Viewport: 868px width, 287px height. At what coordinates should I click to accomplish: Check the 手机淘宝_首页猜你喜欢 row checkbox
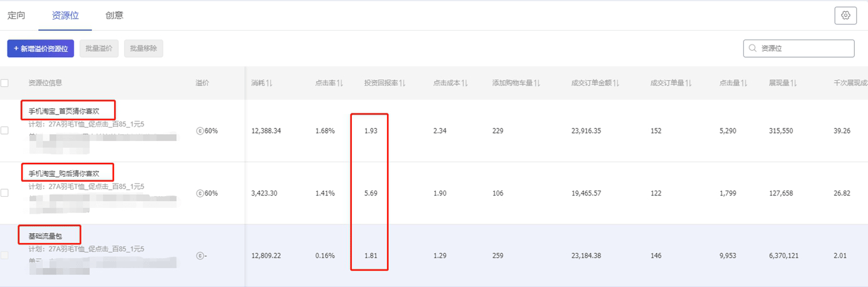[x=4, y=130]
